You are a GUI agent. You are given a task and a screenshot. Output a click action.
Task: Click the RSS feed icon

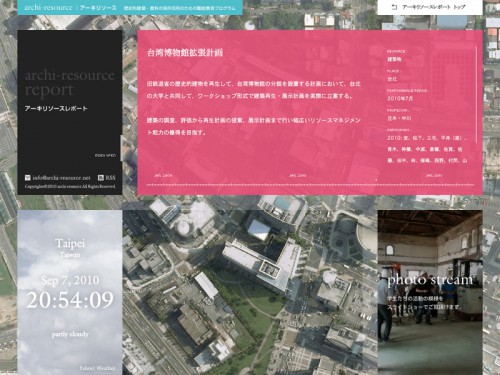(x=101, y=178)
